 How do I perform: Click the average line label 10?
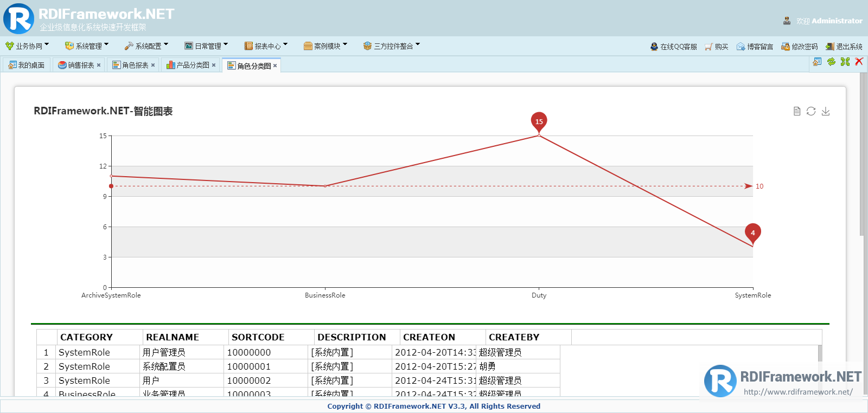(759, 186)
